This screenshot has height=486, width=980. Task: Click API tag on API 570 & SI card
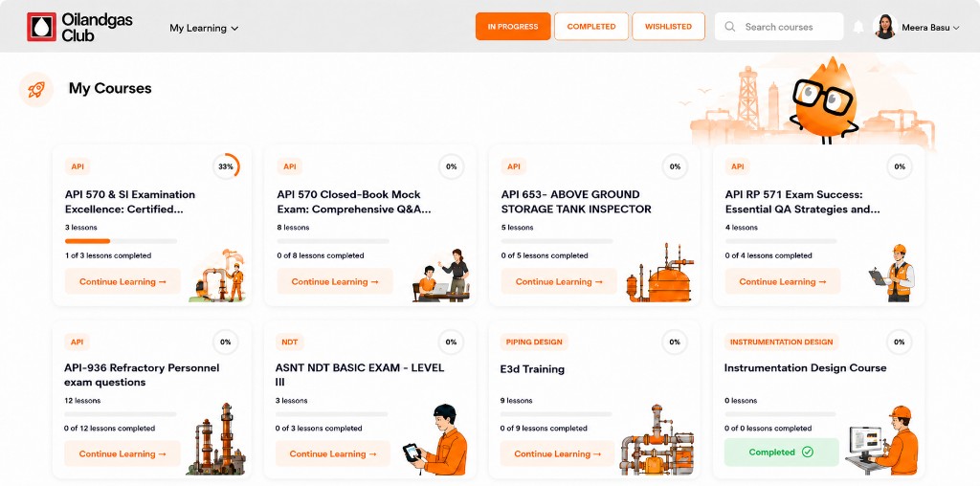point(78,166)
